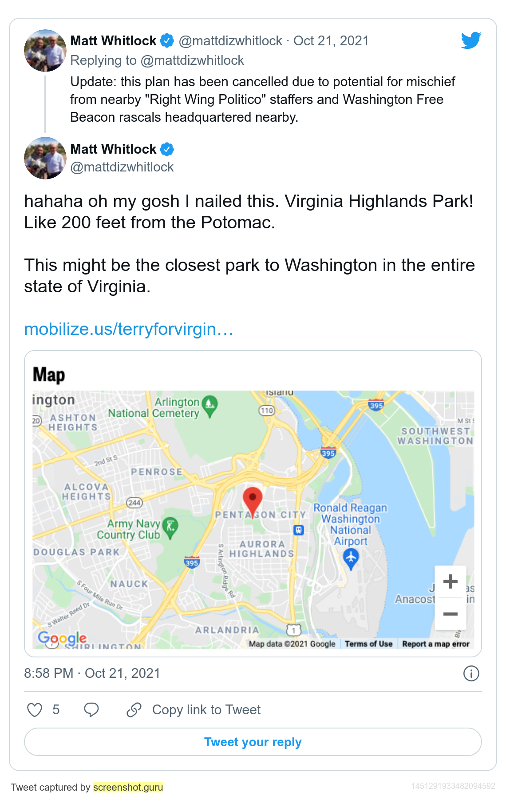Select Reagan National Airport plane marker
Viewport: 506px width, 812px height.
coord(351,559)
